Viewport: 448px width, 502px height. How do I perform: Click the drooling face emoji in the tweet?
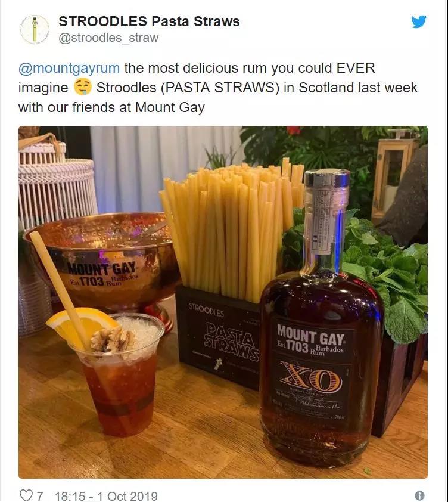[83, 88]
